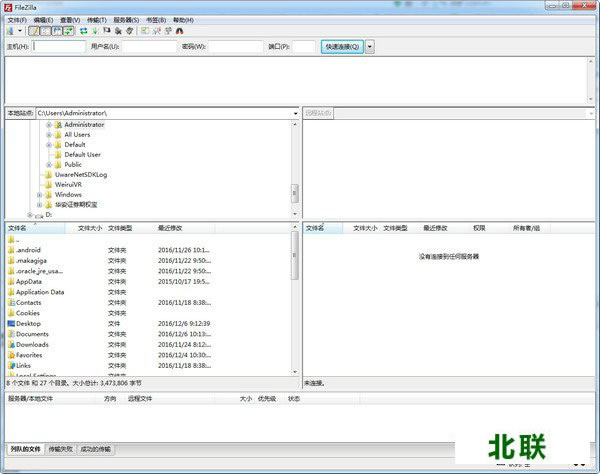Click the Contacts folder icon
600x474 pixels.
[x=11, y=303]
